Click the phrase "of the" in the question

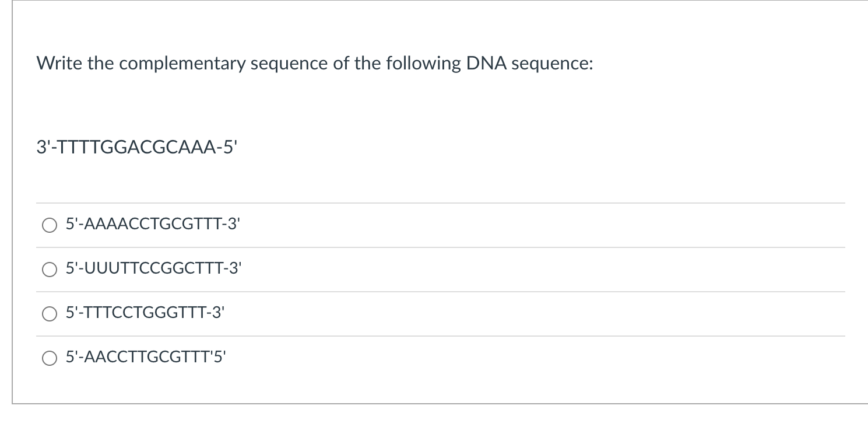pos(356,63)
